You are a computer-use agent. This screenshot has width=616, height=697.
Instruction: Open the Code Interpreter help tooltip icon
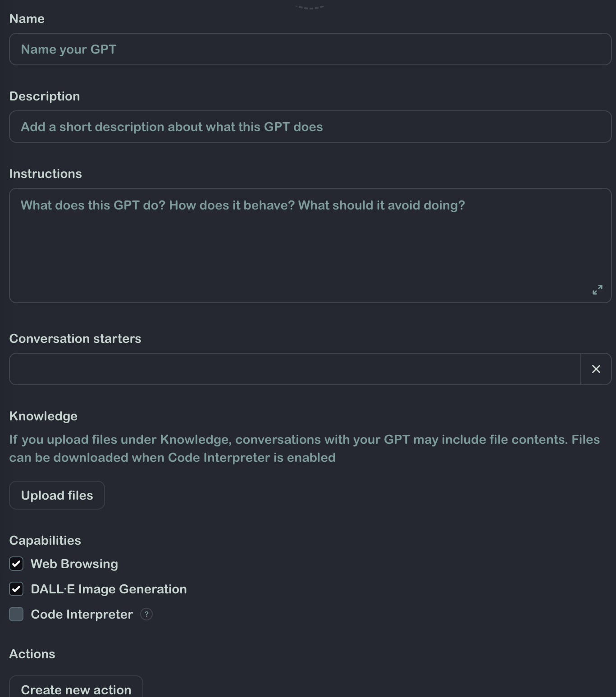146,614
